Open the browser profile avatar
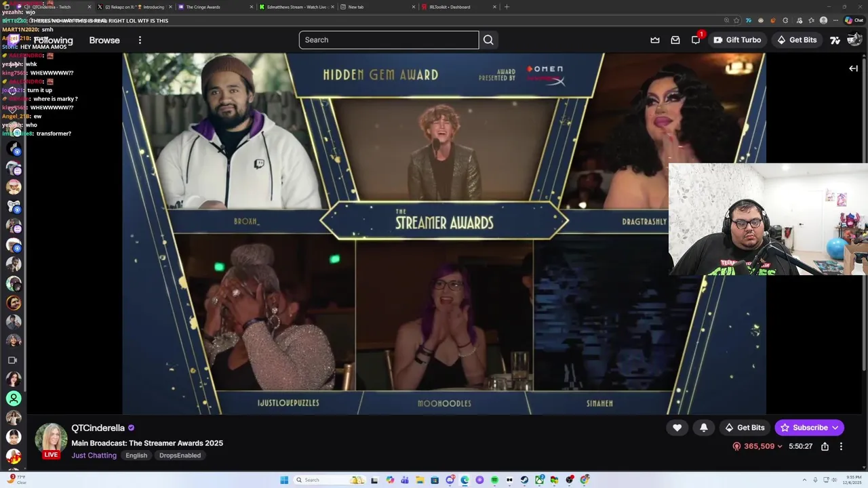The image size is (868, 488). click(x=823, y=20)
